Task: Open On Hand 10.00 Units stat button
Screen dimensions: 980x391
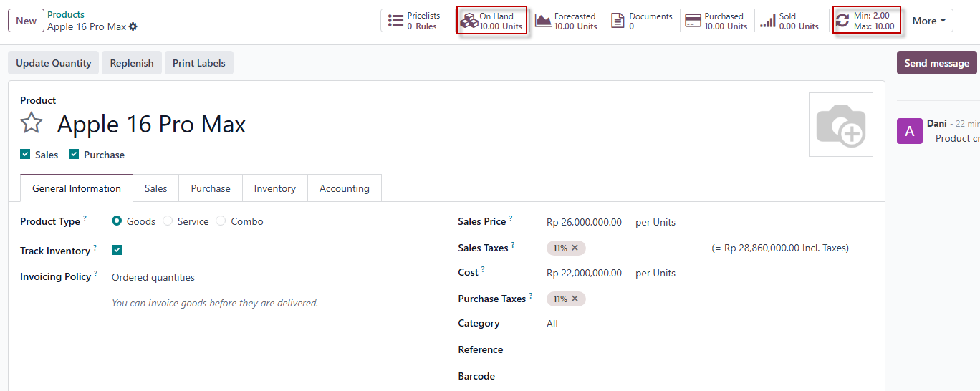Action: (x=492, y=21)
